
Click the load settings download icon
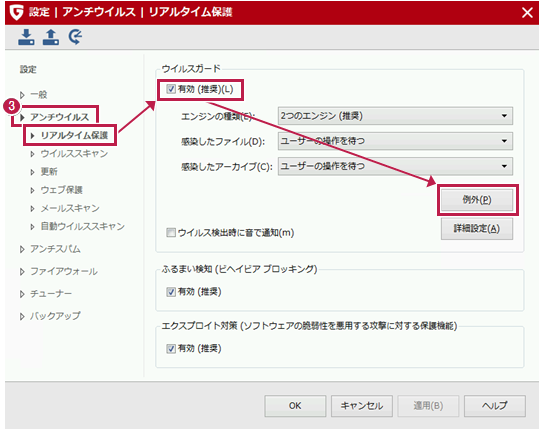26,37
